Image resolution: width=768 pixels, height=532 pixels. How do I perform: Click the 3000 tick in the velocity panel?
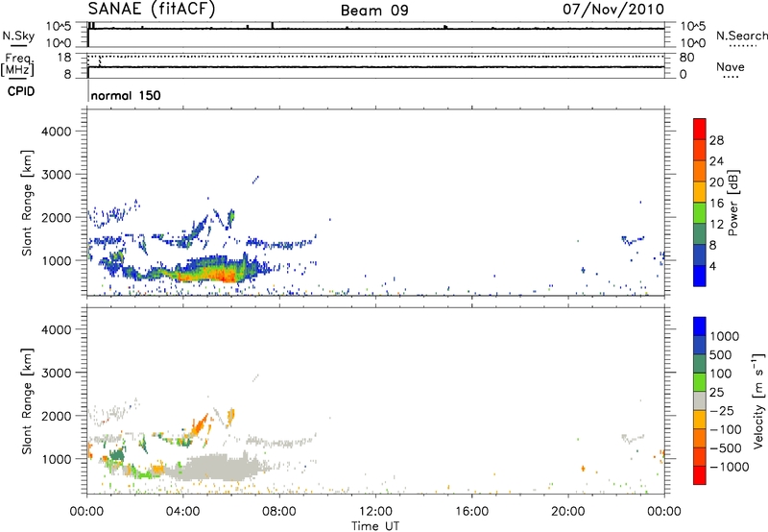57,373
